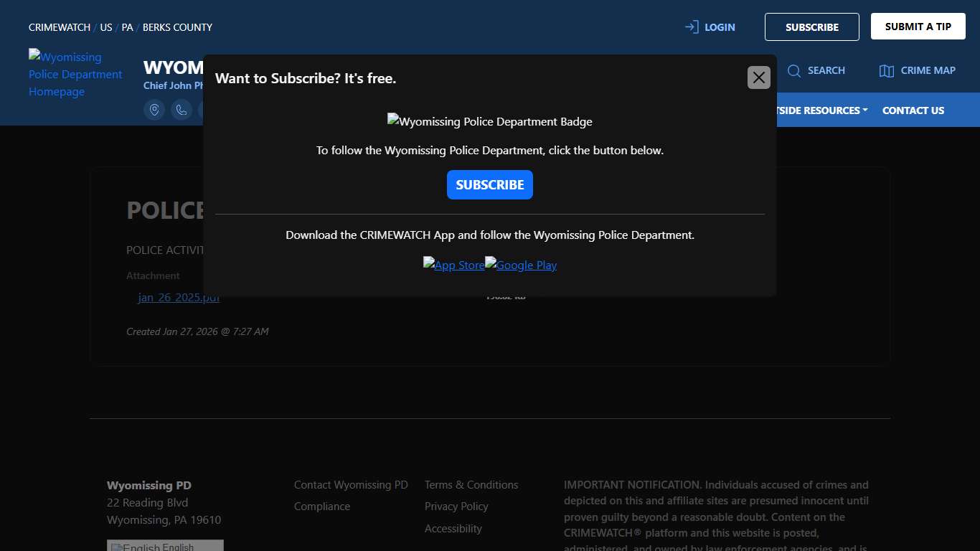980x551 pixels.
Task: Click the Login arrow icon
Action: coord(692,27)
